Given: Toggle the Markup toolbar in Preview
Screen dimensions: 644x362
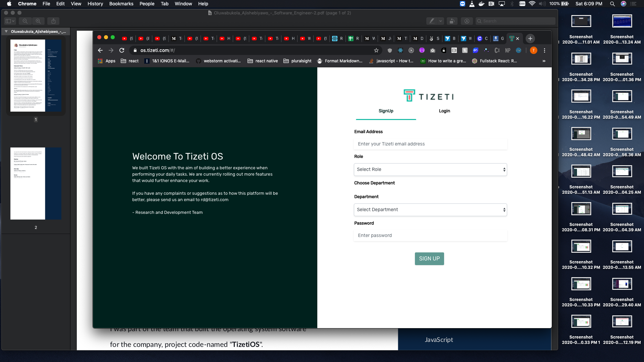Looking at the screenshot, I should [467, 21].
